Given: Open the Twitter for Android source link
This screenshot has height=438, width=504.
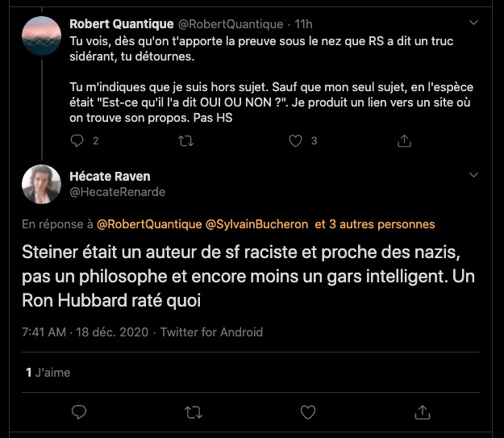Looking at the screenshot, I should 211,332.
